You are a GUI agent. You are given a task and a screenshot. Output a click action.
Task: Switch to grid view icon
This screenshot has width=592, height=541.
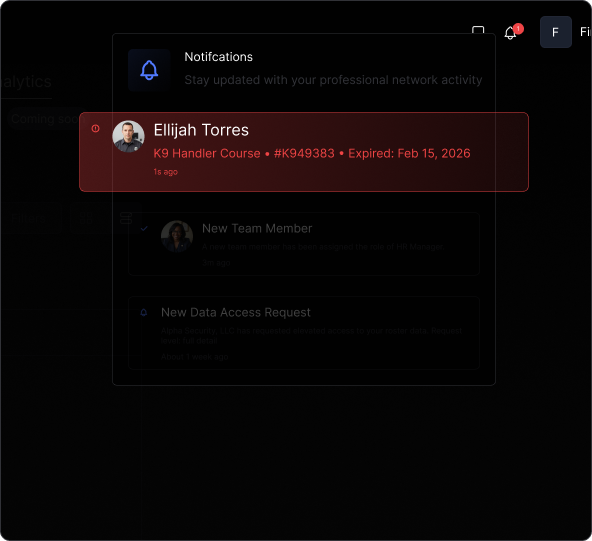(86, 218)
